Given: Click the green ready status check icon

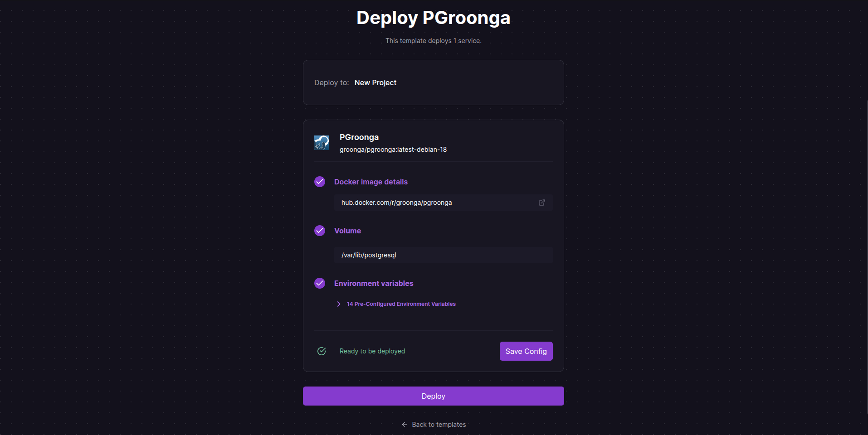Looking at the screenshot, I should (x=322, y=351).
